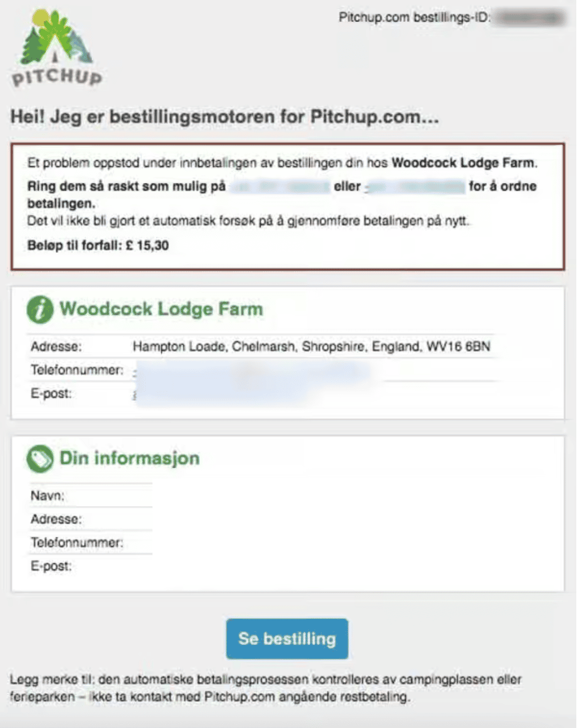
Task: Click the Din informasjon heading
Action: (x=130, y=458)
